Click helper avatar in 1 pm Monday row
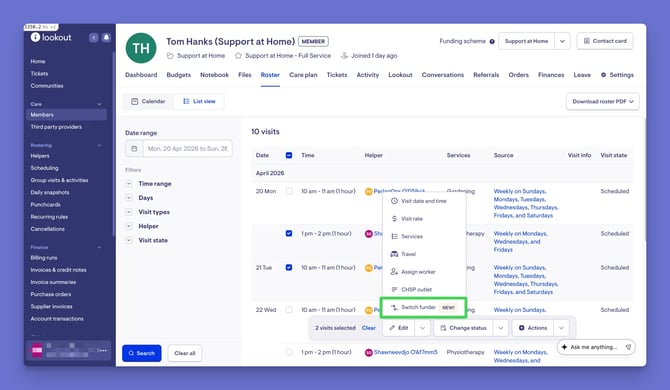This screenshot has width=670, height=390. pyautogui.click(x=368, y=234)
